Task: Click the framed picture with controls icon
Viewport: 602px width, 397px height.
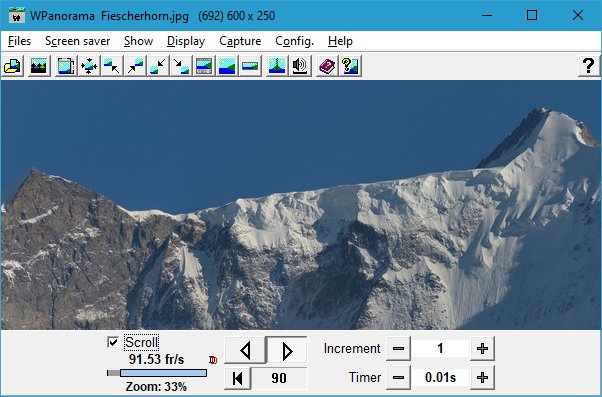Action: [204, 66]
